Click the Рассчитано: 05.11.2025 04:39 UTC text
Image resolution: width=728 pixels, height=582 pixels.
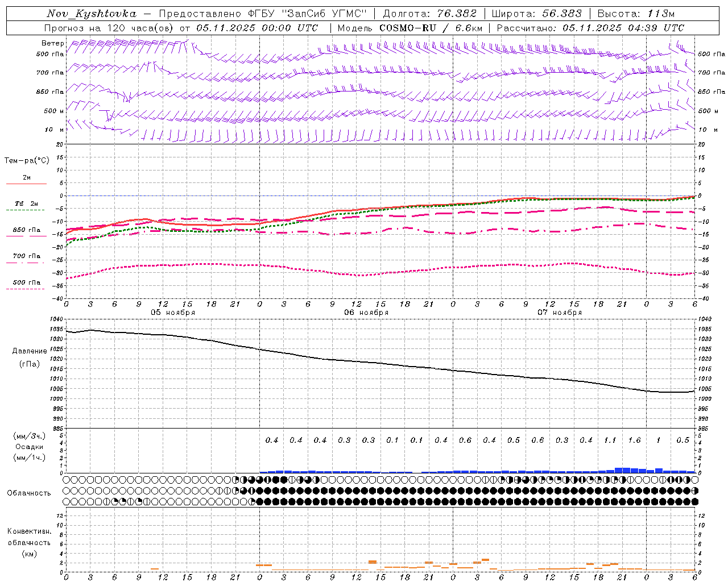click(x=590, y=28)
